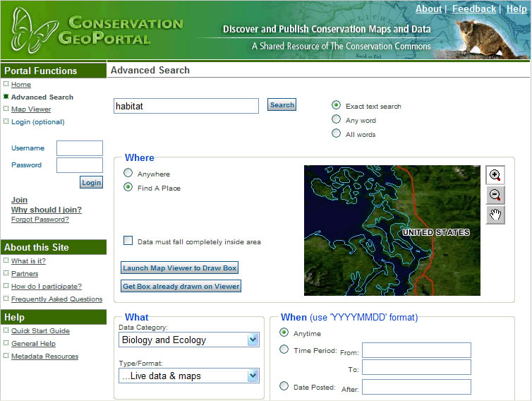The image size is (532, 401).
Task: Click the Login button
Action: pyautogui.click(x=91, y=183)
